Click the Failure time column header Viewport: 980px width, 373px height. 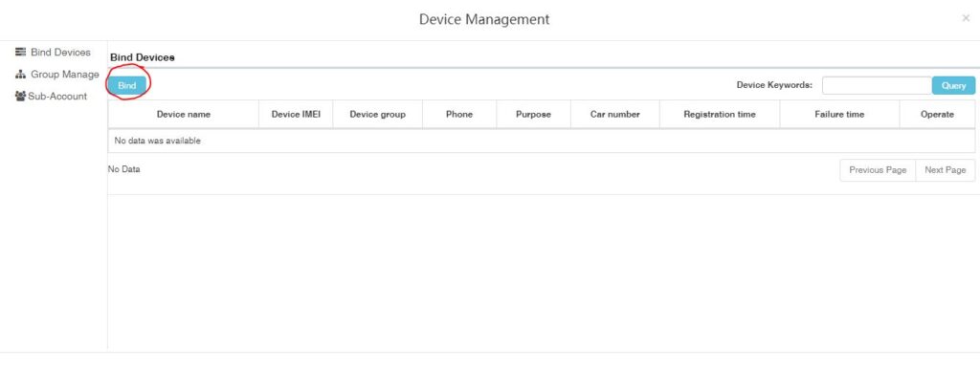[839, 115]
